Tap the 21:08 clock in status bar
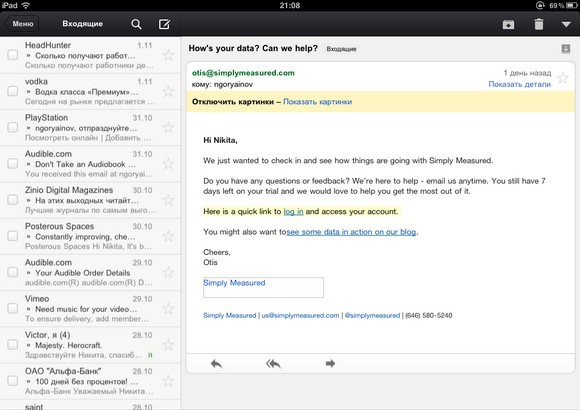This screenshot has width=580, height=410. pyautogui.click(x=290, y=5)
